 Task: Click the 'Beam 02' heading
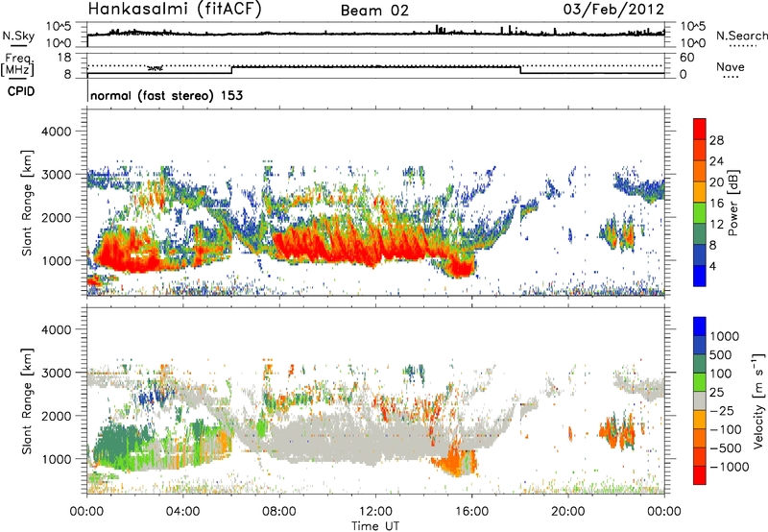[374, 11]
